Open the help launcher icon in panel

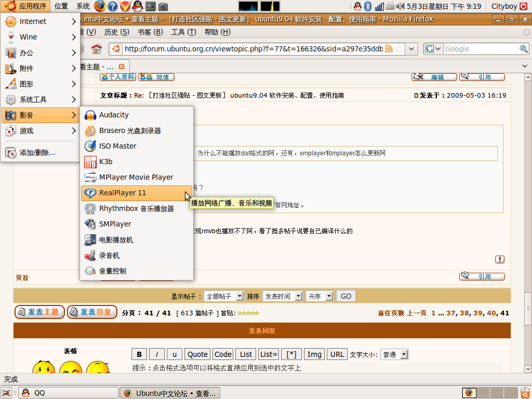point(112,6)
